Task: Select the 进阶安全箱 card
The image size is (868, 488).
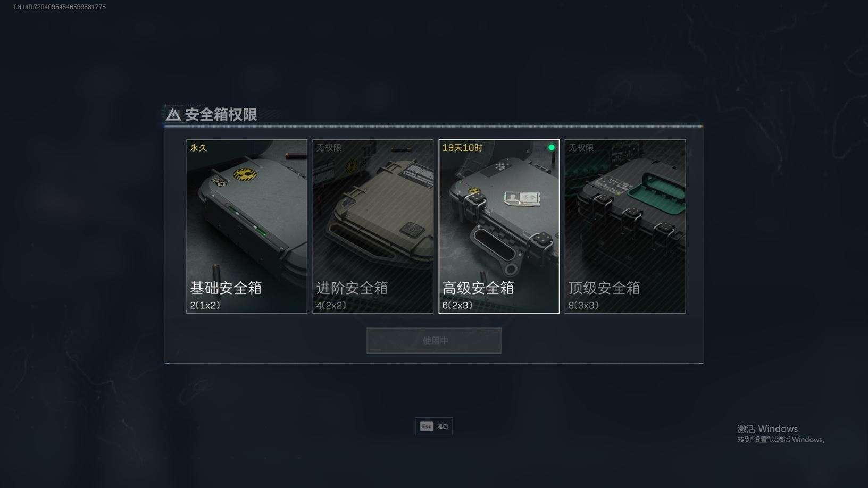Action: tap(373, 226)
